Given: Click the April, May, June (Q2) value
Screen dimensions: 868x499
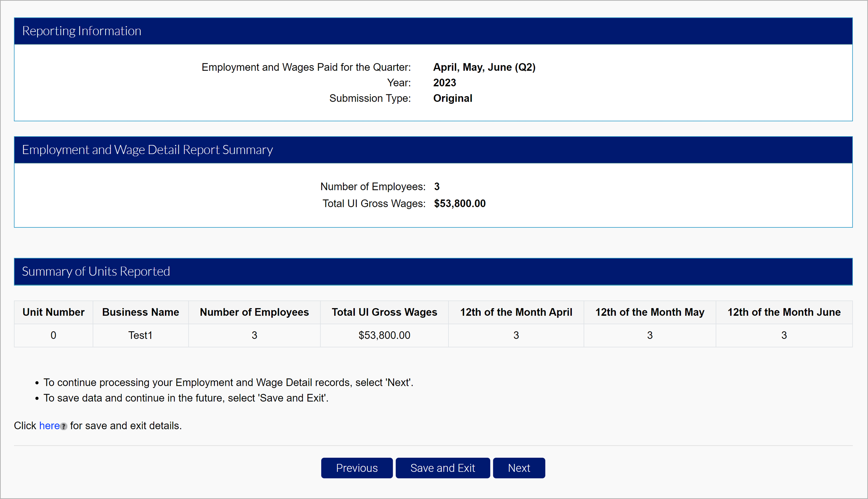Looking at the screenshot, I should 484,67.
